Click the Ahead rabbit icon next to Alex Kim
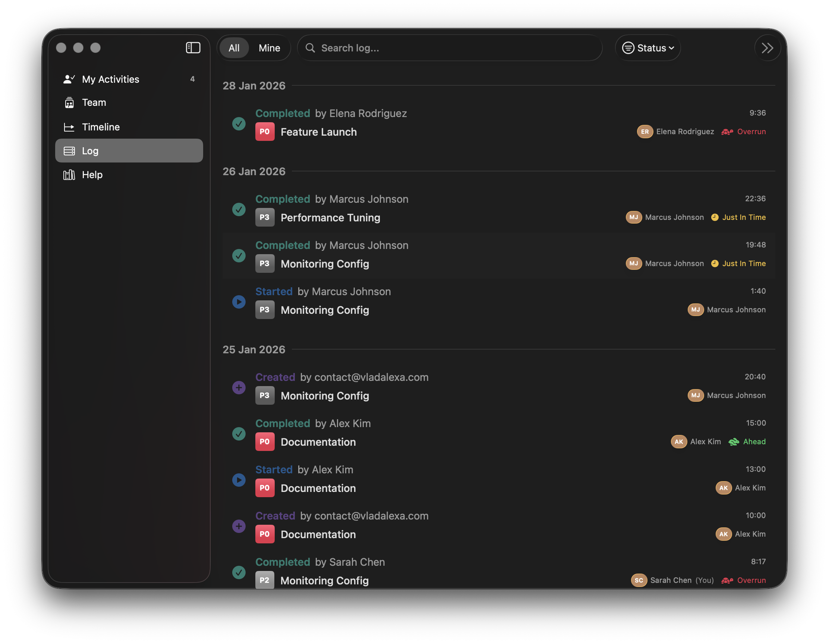Image resolution: width=829 pixels, height=644 pixels. click(733, 441)
